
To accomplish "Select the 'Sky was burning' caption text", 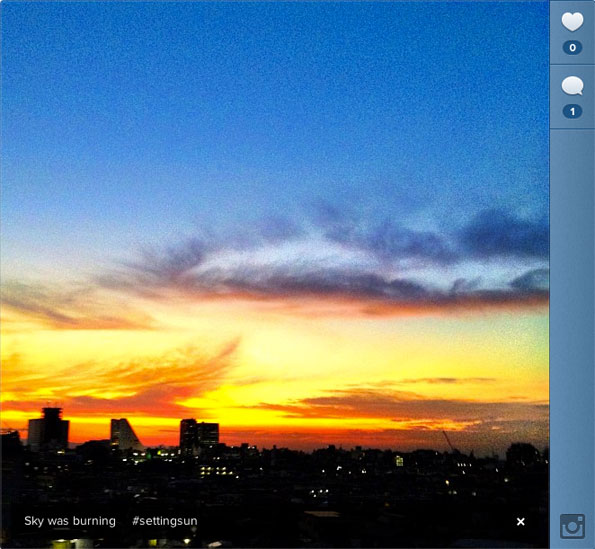I will pos(70,521).
